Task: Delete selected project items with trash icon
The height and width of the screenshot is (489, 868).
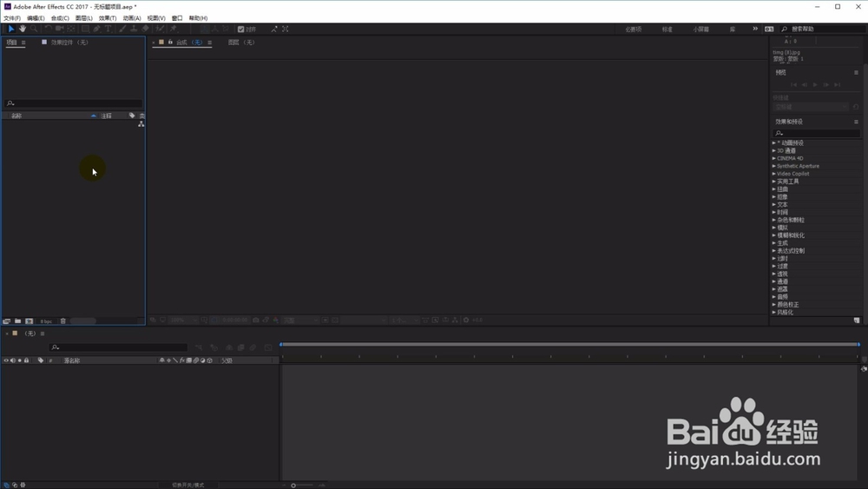Action: [x=63, y=321]
